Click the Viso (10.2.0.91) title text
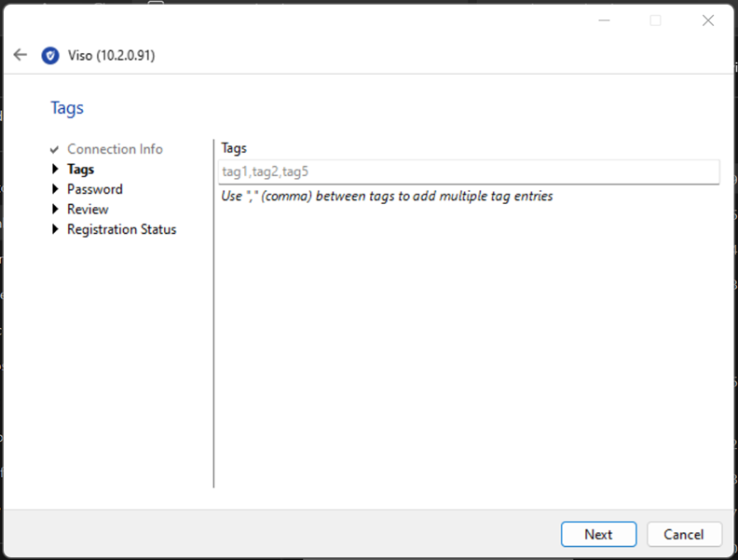This screenshot has width=738, height=560. tap(111, 56)
